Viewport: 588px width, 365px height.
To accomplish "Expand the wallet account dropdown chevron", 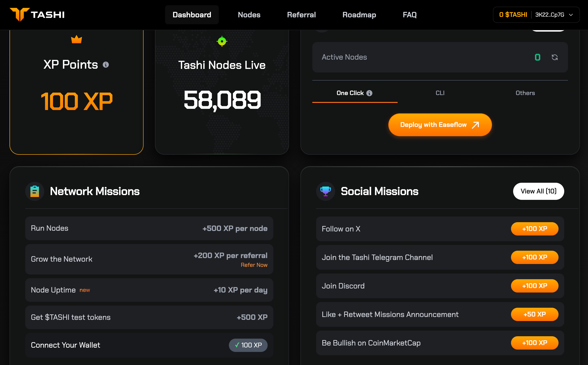I will pyautogui.click(x=571, y=15).
